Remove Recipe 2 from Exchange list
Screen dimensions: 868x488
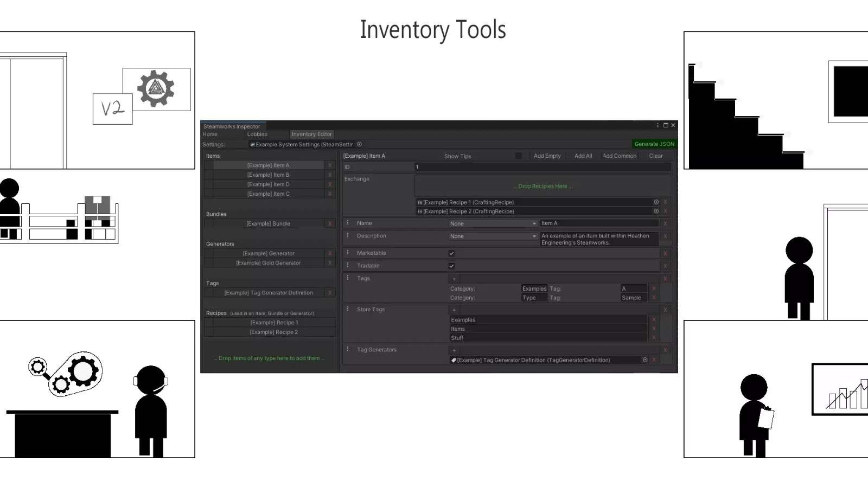666,211
